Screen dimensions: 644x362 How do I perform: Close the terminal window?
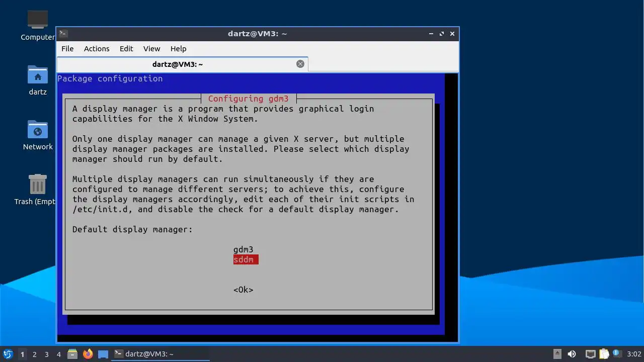pyautogui.click(x=452, y=34)
